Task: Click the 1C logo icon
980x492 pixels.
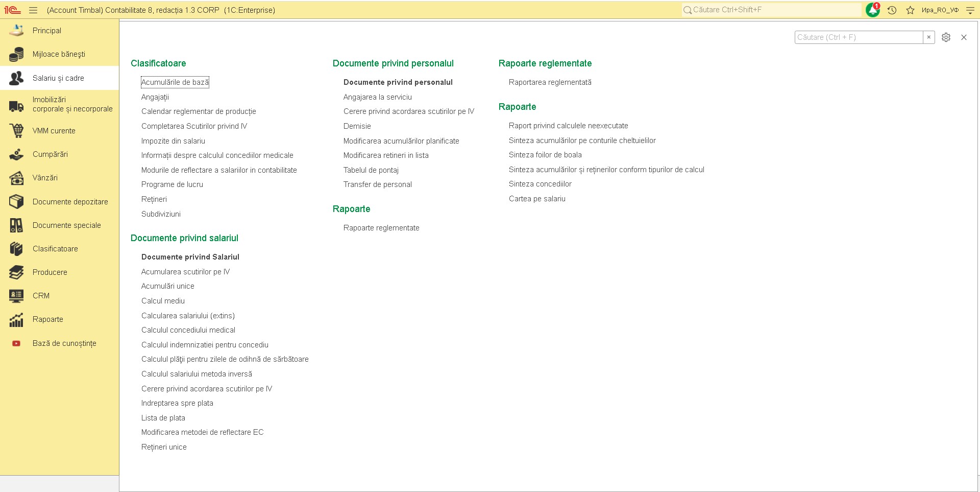Action: [x=12, y=10]
